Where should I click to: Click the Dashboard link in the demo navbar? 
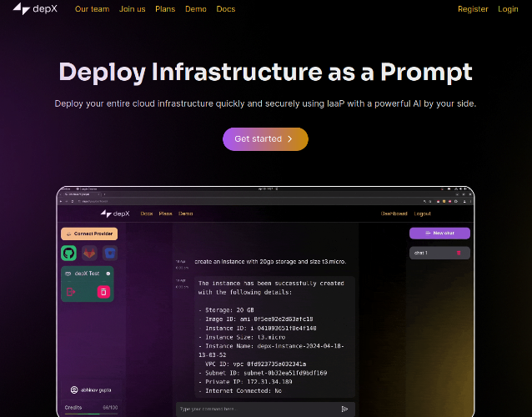pos(394,214)
